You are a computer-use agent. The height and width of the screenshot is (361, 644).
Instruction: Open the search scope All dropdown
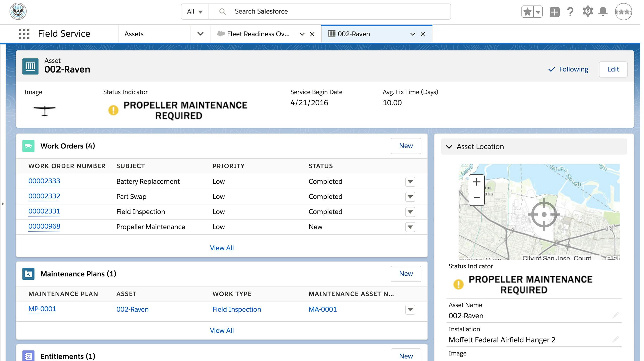(195, 12)
